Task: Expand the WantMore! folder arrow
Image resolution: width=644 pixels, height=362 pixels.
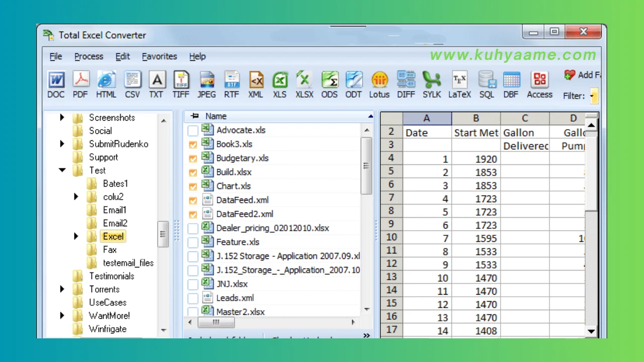Action: click(62, 316)
